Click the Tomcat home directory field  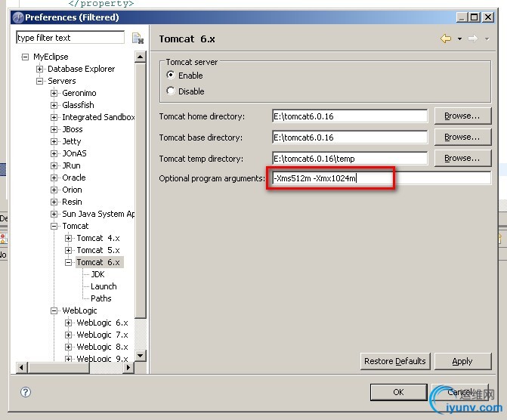350,116
